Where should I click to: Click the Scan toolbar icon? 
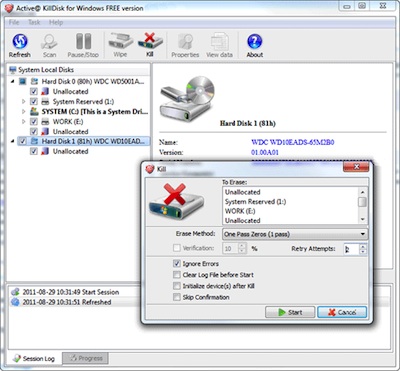pyautogui.click(x=49, y=45)
